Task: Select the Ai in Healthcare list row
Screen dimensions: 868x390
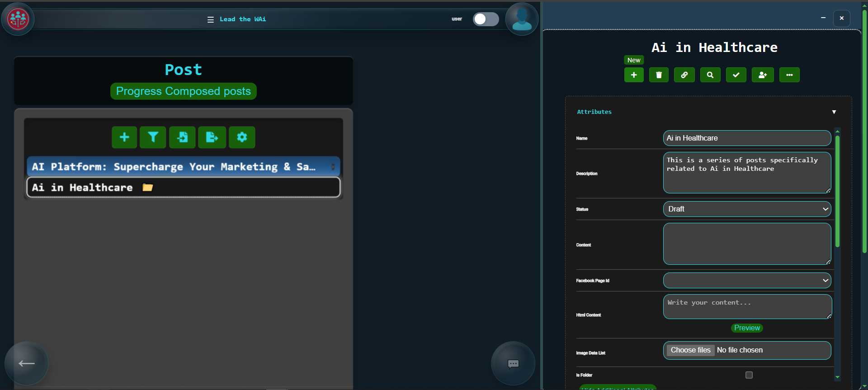Action: click(183, 187)
